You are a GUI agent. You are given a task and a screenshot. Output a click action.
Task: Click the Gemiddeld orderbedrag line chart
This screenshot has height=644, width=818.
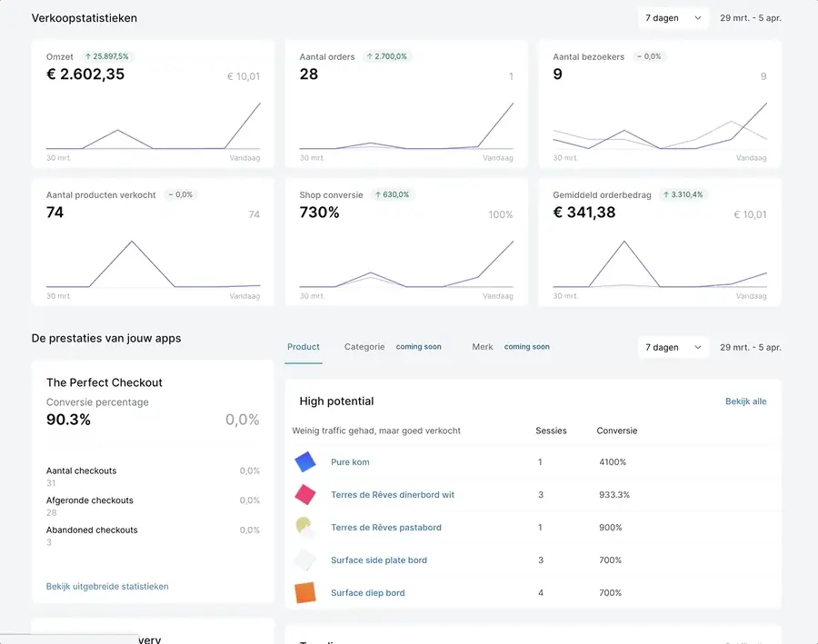(660, 263)
